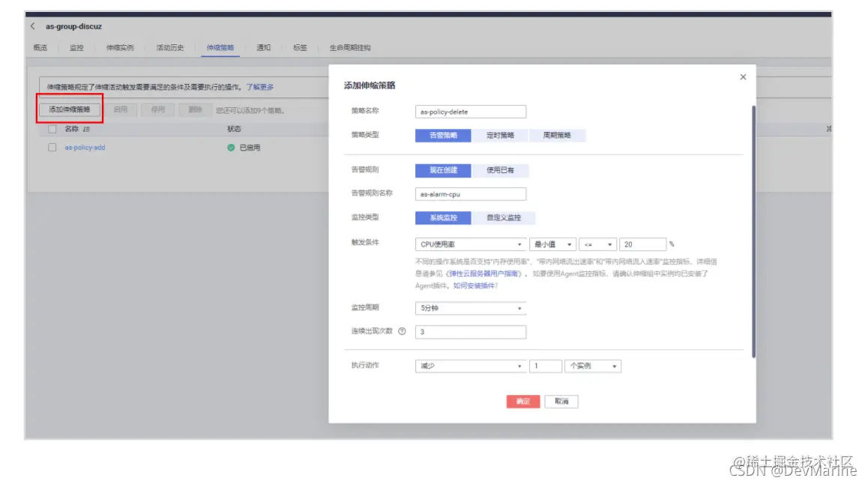Switch to the overview tab

click(x=40, y=47)
